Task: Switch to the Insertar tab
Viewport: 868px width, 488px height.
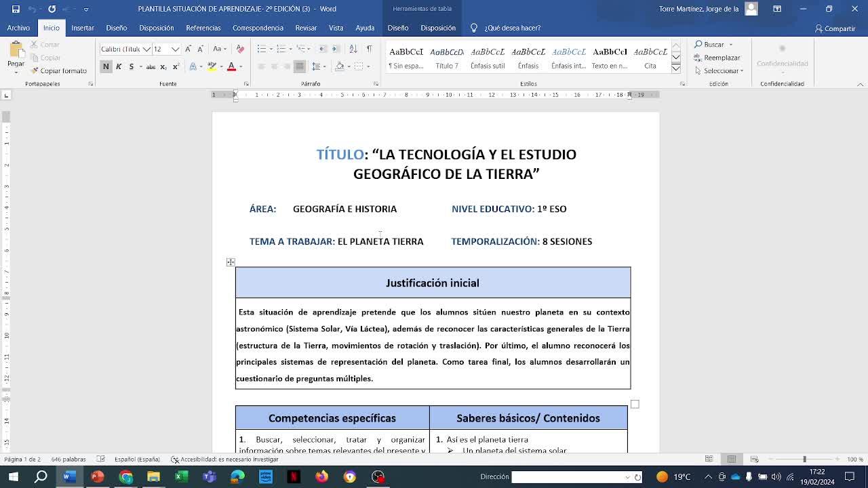Action: [83, 28]
